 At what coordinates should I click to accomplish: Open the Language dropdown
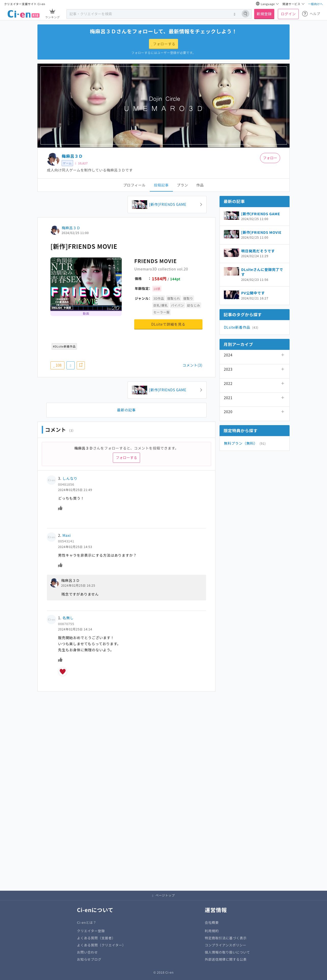point(267,4)
